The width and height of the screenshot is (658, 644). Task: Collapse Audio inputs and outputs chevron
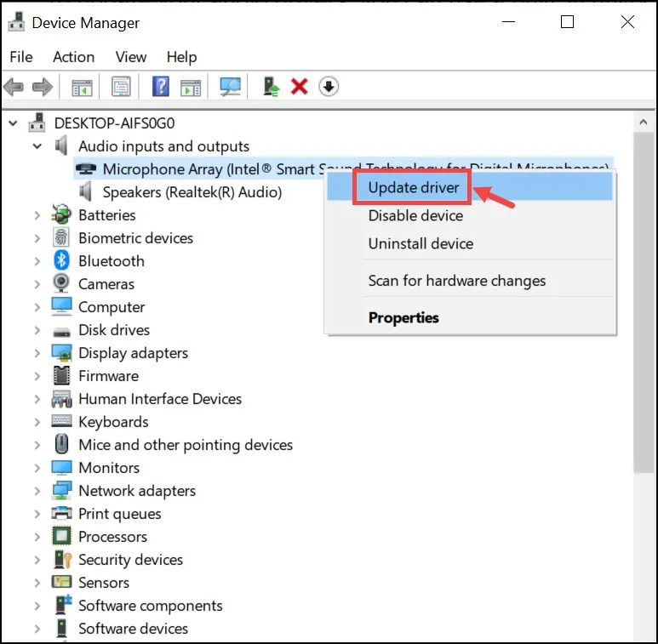click(x=37, y=146)
